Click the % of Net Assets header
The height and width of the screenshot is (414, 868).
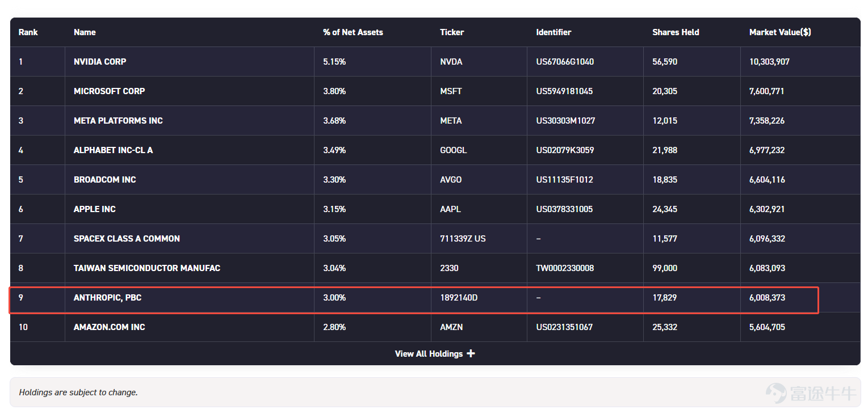tap(353, 32)
